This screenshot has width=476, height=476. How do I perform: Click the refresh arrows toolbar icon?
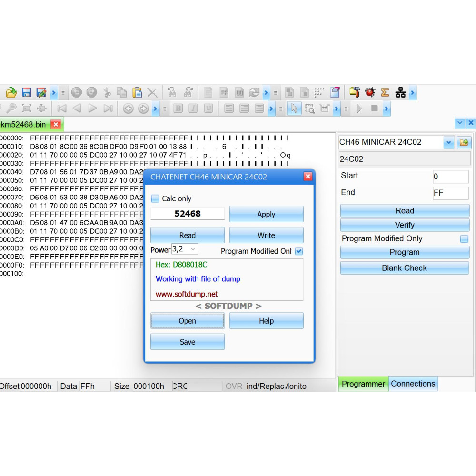coord(254,92)
